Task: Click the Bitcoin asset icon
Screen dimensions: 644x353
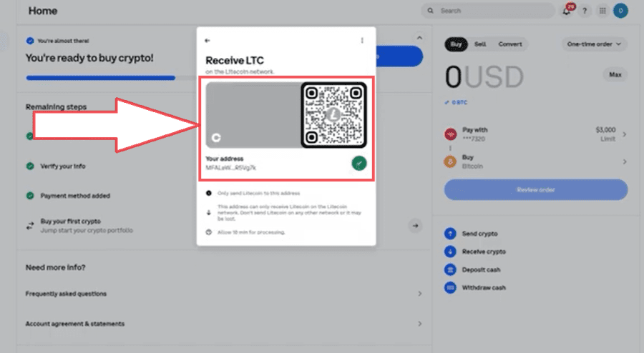Action: [450, 161]
